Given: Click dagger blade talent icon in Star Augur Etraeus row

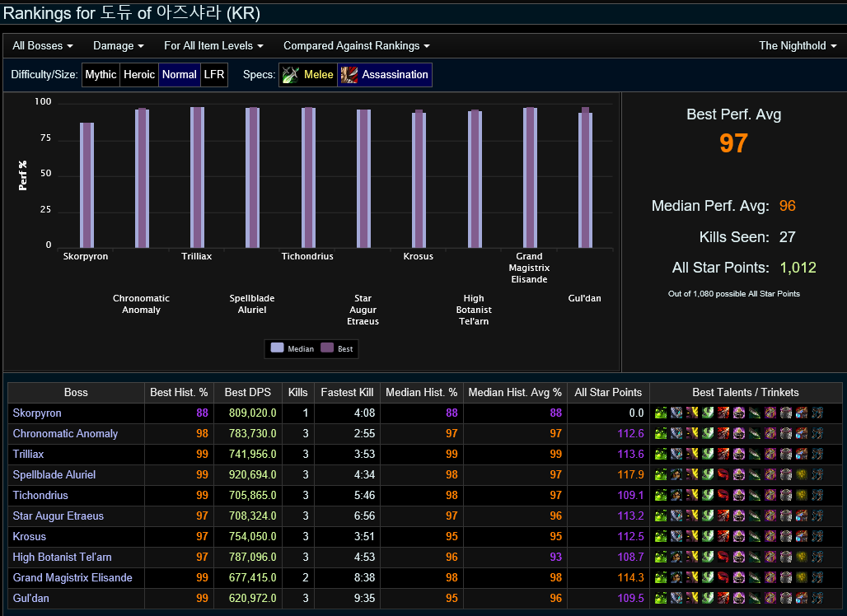Looking at the screenshot, I should tap(755, 516).
